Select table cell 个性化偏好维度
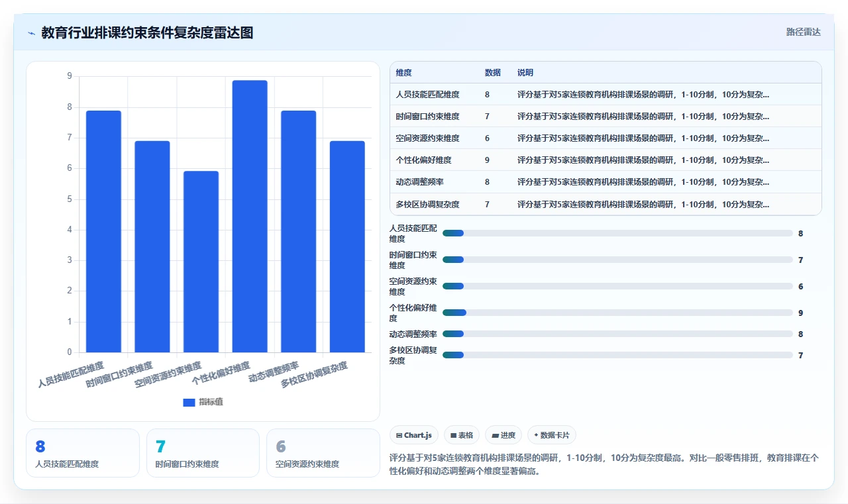848x504 pixels. pos(423,160)
